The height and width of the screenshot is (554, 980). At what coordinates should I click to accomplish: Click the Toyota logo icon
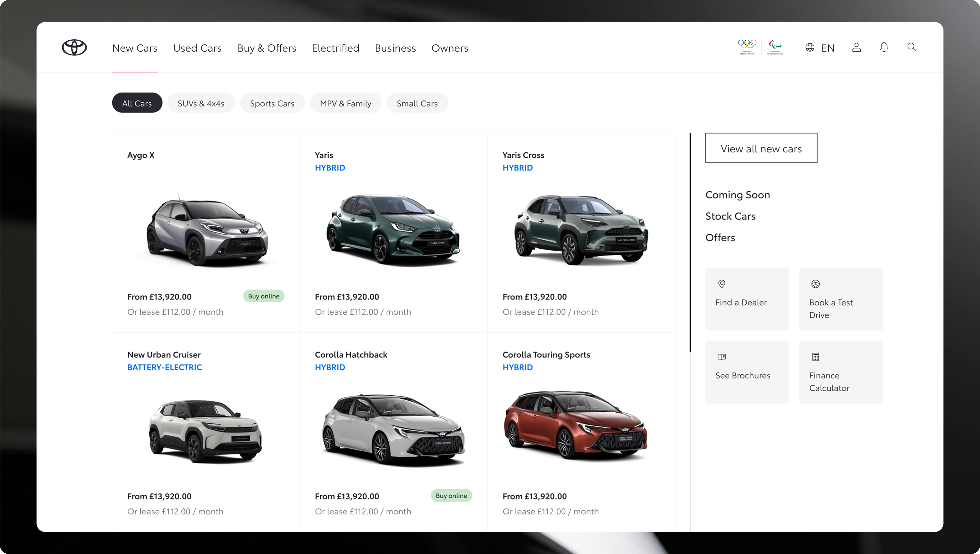(x=74, y=48)
